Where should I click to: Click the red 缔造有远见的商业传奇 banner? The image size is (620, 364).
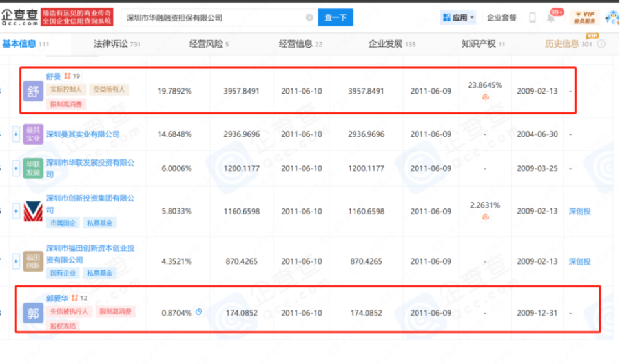click(77, 17)
